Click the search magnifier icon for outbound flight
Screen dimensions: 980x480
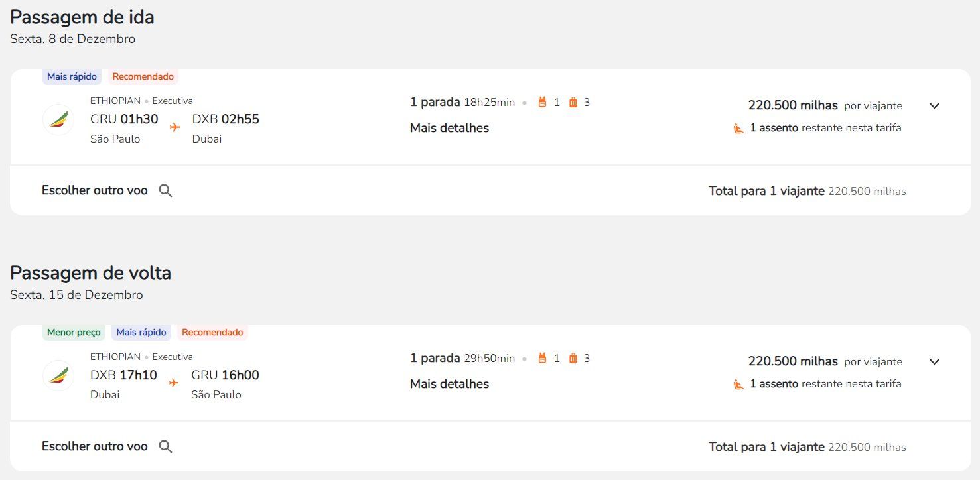(166, 191)
